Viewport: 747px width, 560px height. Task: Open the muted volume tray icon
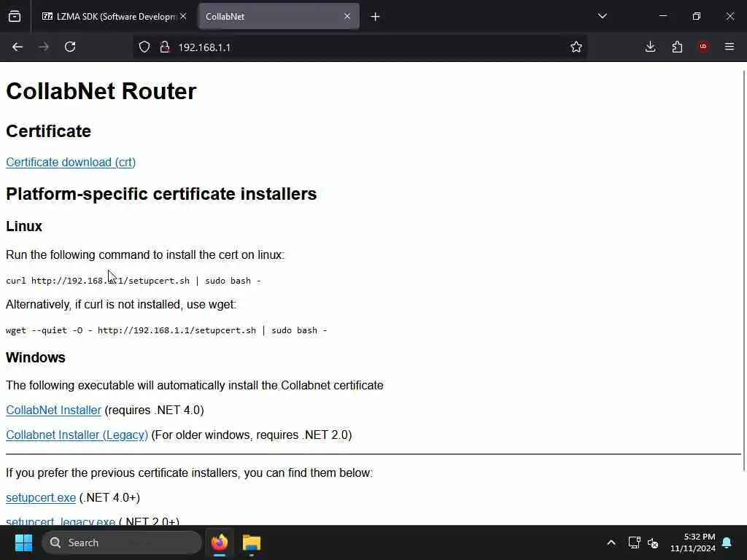[653, 542]
